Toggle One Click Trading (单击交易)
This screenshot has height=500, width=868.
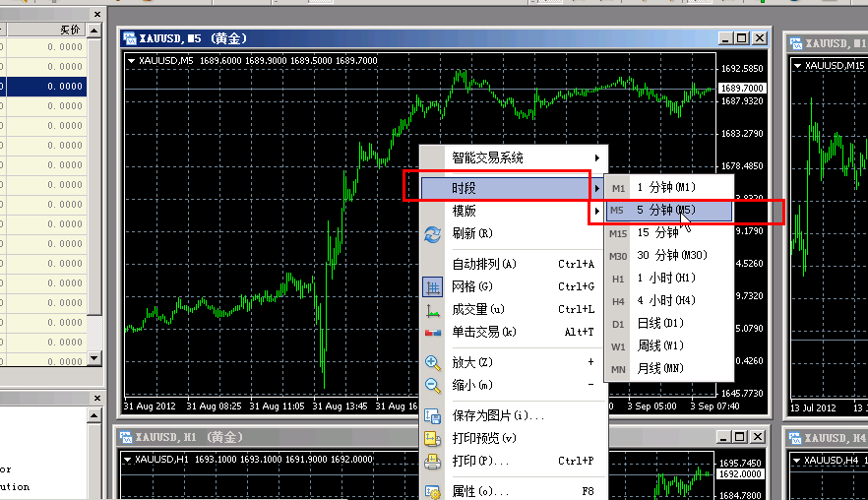pyautogui.click(x=432, y=332)
